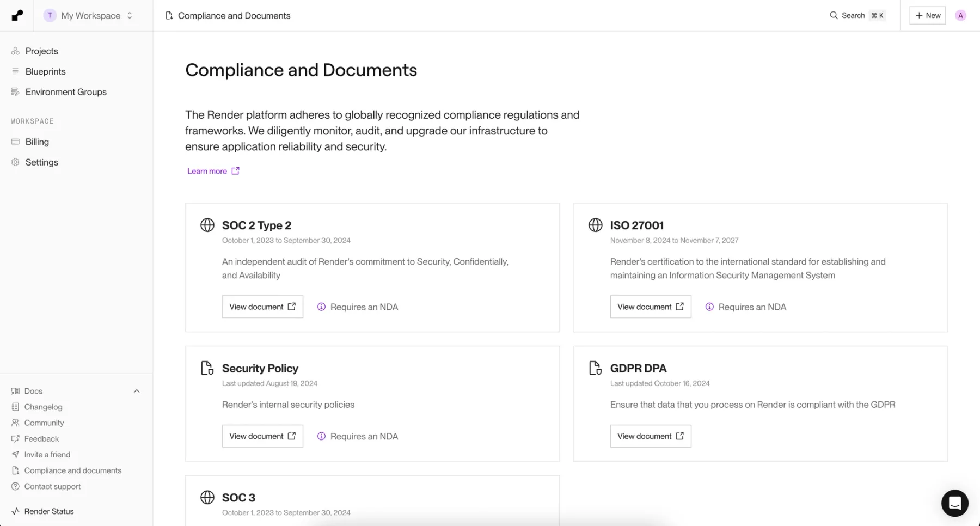
Task: Select the Blueprints sidebar icon
Action: click(x=15, y=71)
